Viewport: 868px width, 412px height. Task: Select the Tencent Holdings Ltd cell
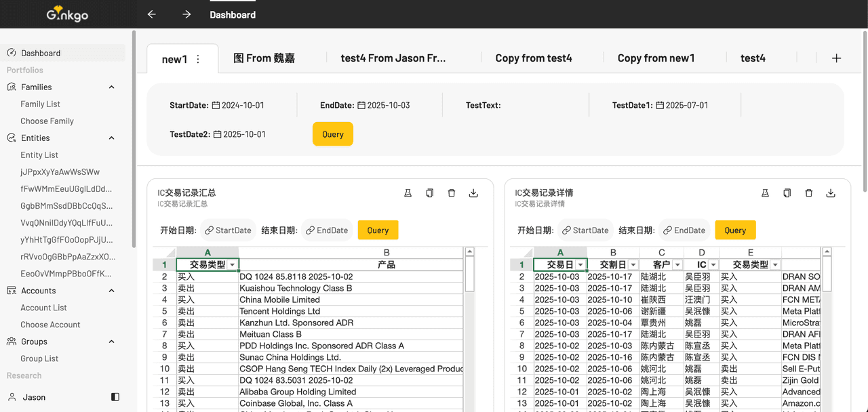tap(351, 311)
